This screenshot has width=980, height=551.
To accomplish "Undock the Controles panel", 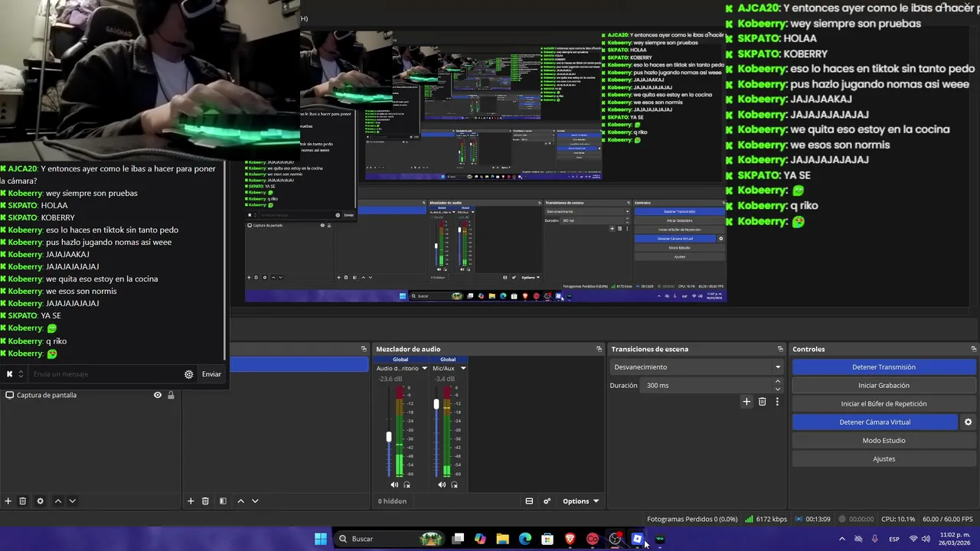I will [x=972, y=349].
